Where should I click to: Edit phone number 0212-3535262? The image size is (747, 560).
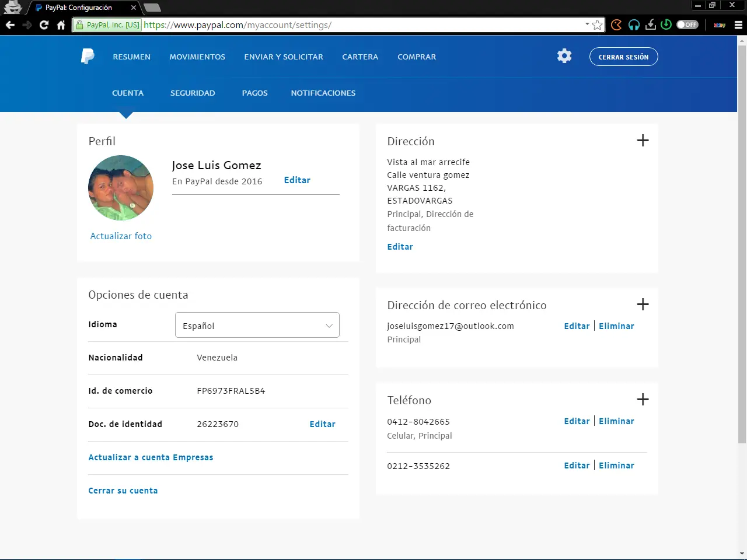(577, 466)
